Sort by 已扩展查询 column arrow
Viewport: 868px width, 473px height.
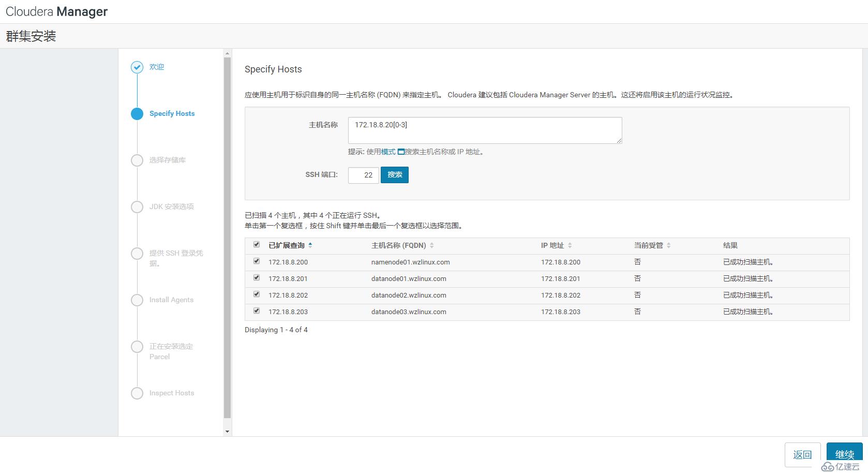[310, 245]
